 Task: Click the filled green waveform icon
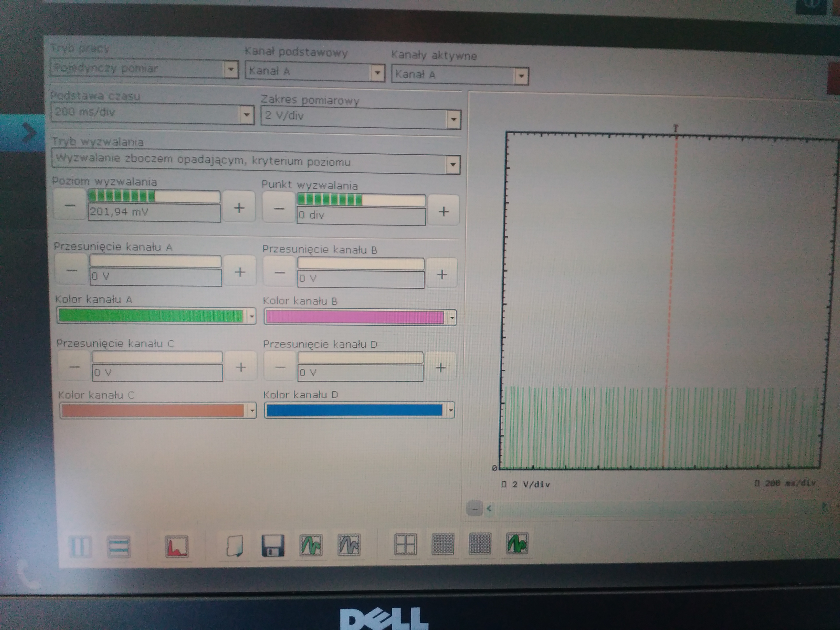[x=517, y=543]
